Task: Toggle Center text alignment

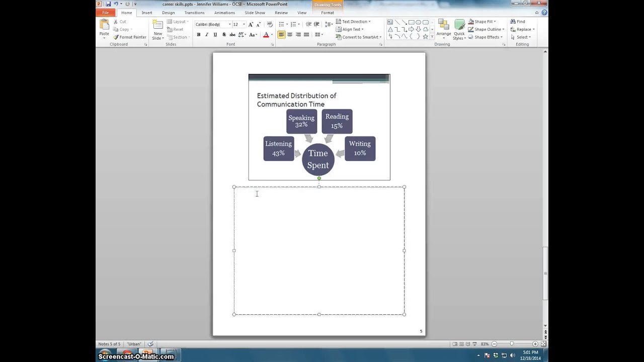Action: pos(290,35)
